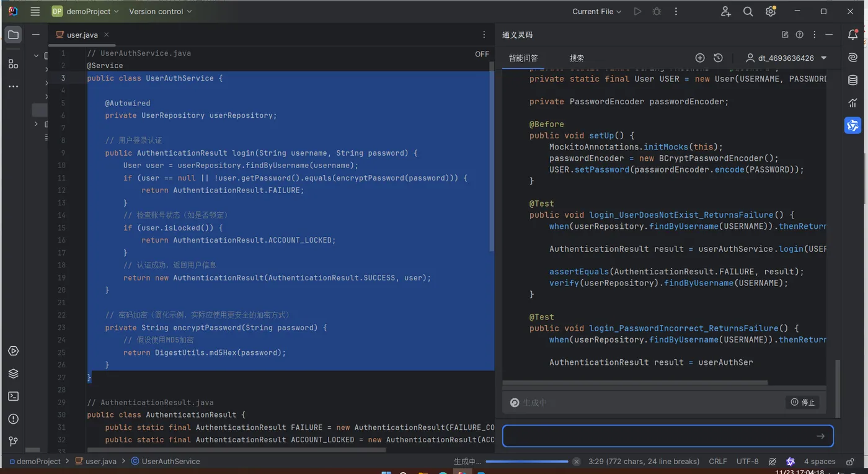The width and height of the screenshot is (868, 474).
Task: Toggle the crossed-eye status bar icon
Action: click(x=772, y=462)
